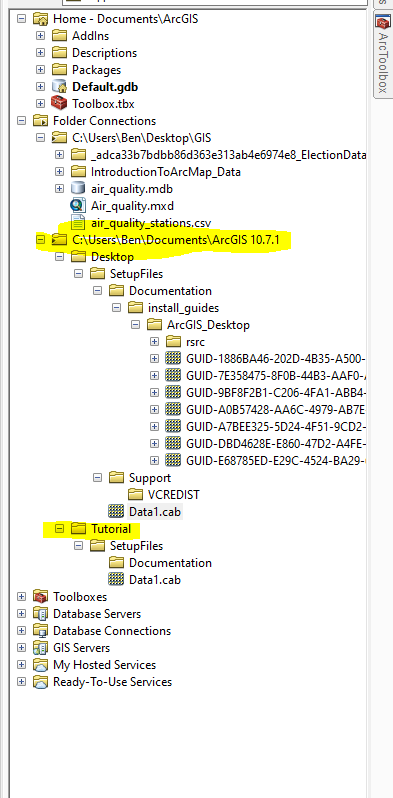This screenshot has width=393, height=798.
Task: Click the Data1.cab icon under Desktop SetupFiles
Action: point(117,511)
